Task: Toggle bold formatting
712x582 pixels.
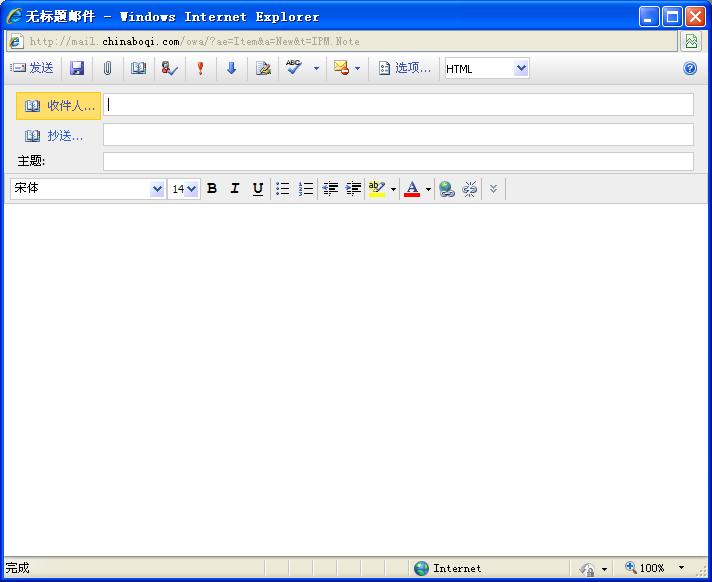Action: 212,188
